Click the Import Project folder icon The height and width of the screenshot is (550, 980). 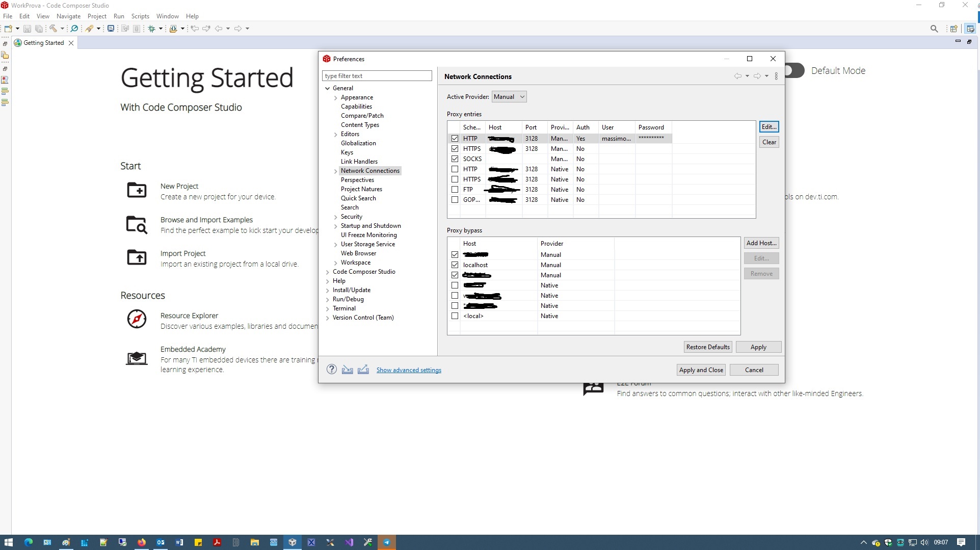coord(137,257)
